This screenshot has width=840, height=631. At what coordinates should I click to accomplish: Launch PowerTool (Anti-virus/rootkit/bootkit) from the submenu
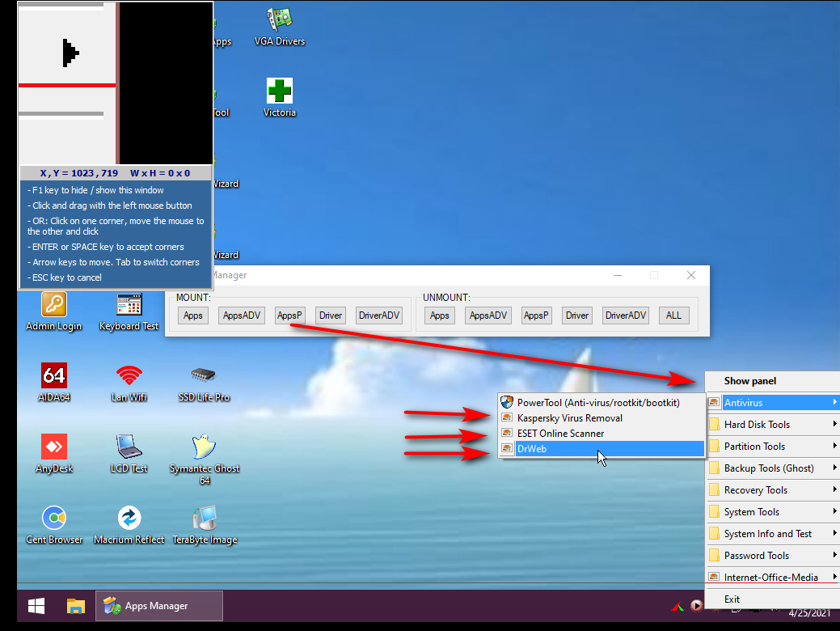click(602, 403)
